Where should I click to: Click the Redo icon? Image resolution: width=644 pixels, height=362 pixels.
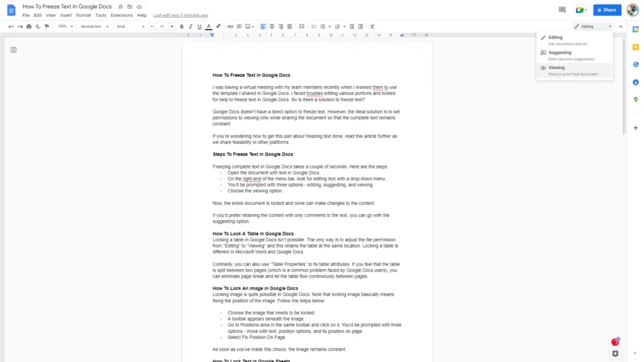click(20, 26)
